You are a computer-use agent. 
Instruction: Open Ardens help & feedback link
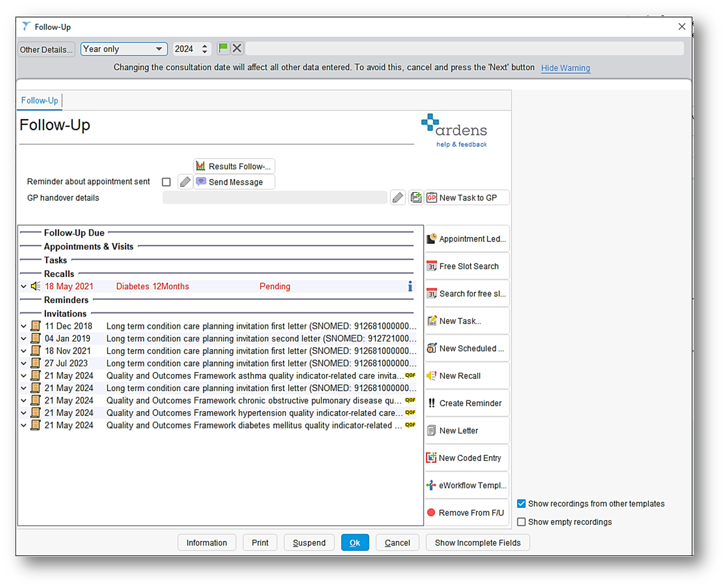[x=461, y=144]
